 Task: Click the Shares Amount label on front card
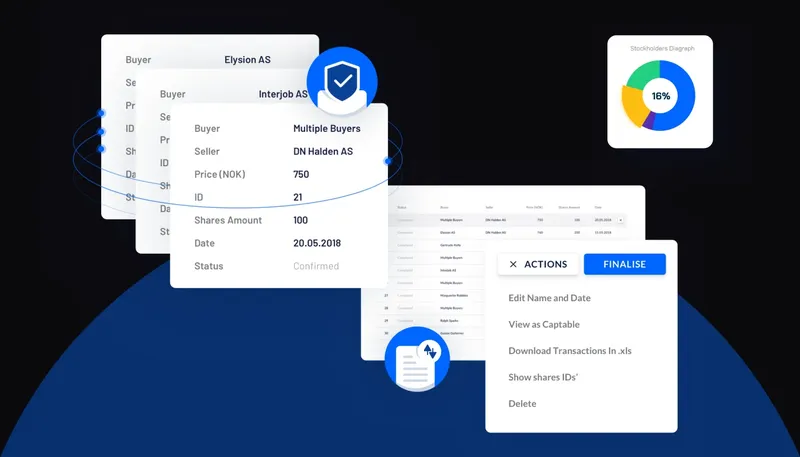(228, 220)
